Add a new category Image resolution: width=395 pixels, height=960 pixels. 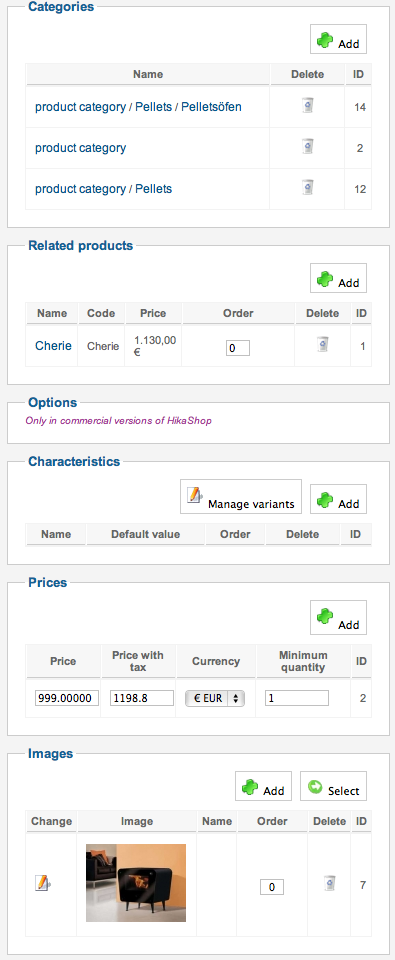point(339,40)
